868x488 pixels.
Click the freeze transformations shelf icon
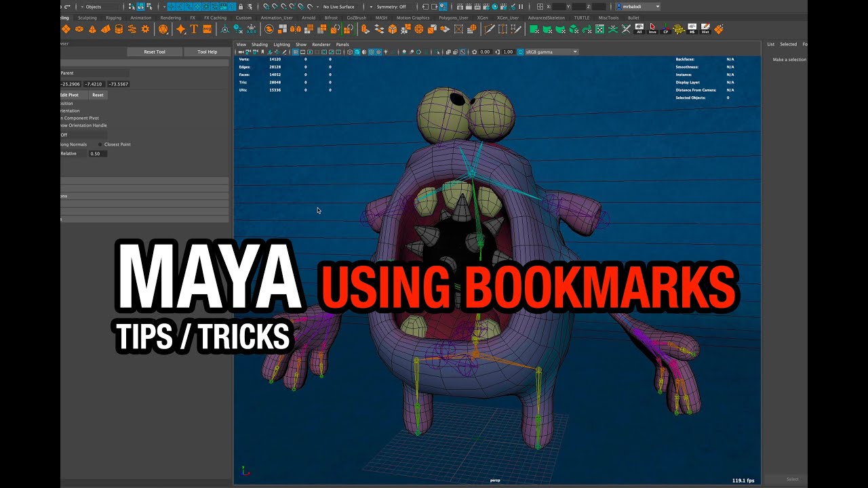tap(252, 29)
